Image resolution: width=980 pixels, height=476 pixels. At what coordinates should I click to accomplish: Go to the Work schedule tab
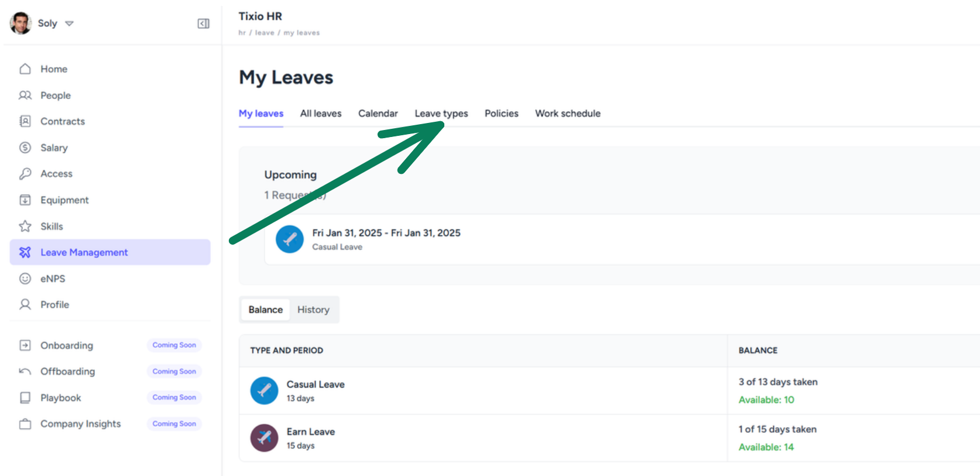click(x=567, y=114)
